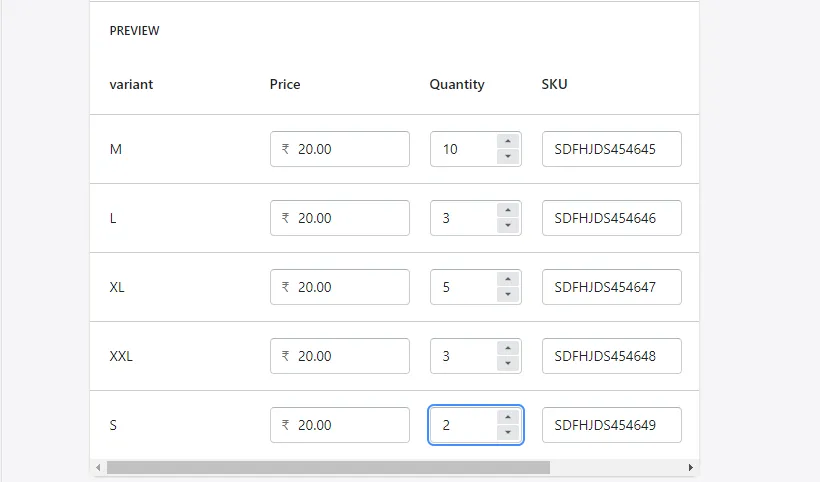The height and width of the screenshot is (482, 820).
Task: Raise quantity of XXL variant
Action: [x=508, y=348]
